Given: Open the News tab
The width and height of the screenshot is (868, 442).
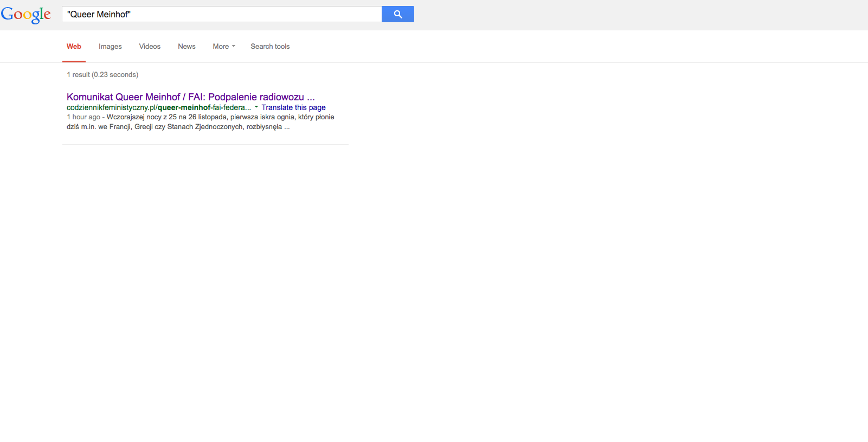Looking at the screenshot, I should [187, 47].
